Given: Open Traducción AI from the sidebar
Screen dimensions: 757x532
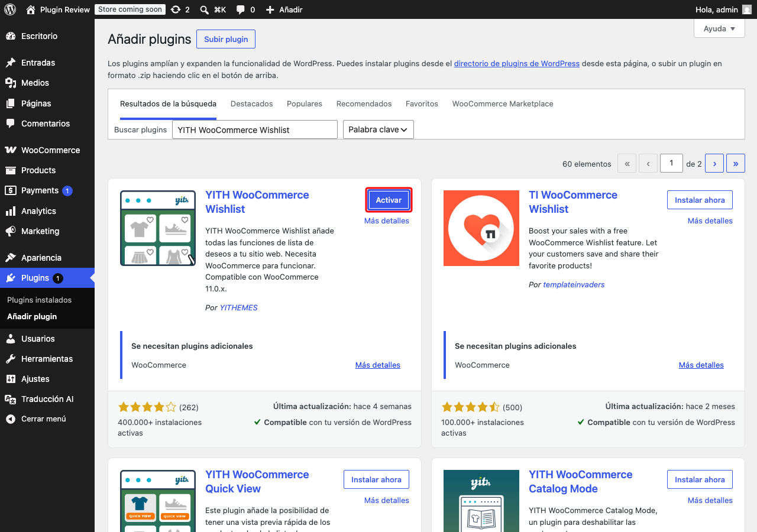Looking at the screenshot, I should [x=47, y=399].
